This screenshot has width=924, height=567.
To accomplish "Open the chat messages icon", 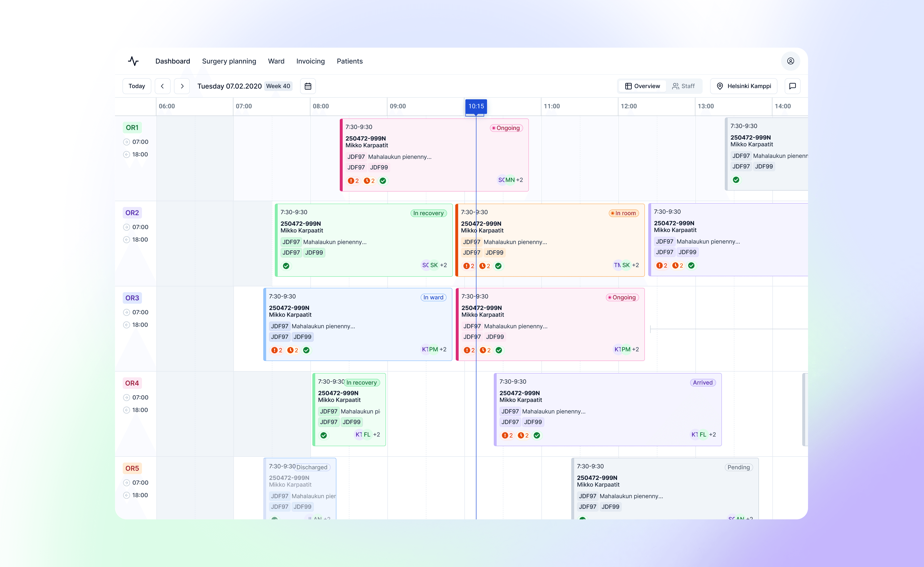I will point(792,86).
